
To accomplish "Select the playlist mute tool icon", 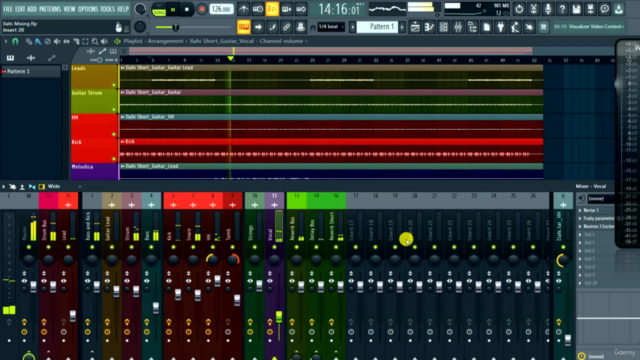I will pos(57,41).
